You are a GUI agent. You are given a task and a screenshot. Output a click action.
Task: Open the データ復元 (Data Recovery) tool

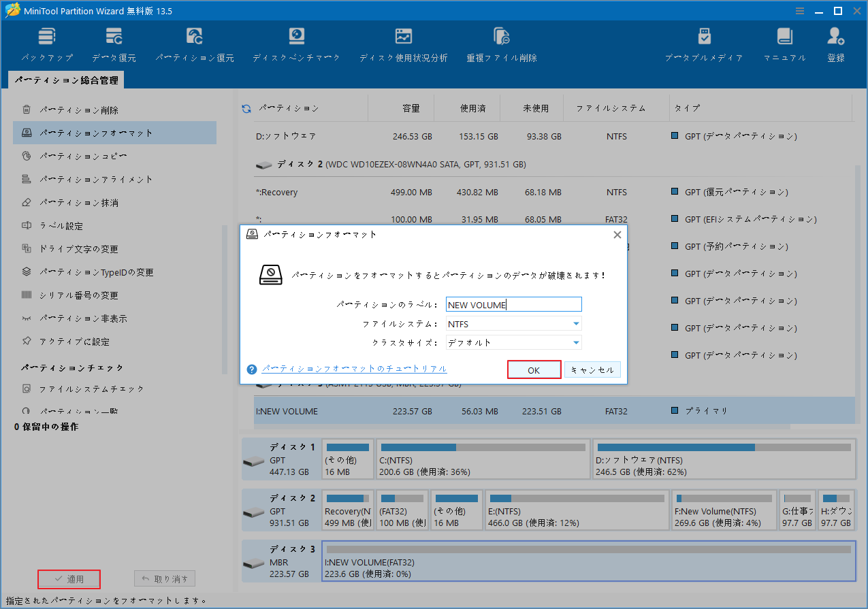[113, 42]
